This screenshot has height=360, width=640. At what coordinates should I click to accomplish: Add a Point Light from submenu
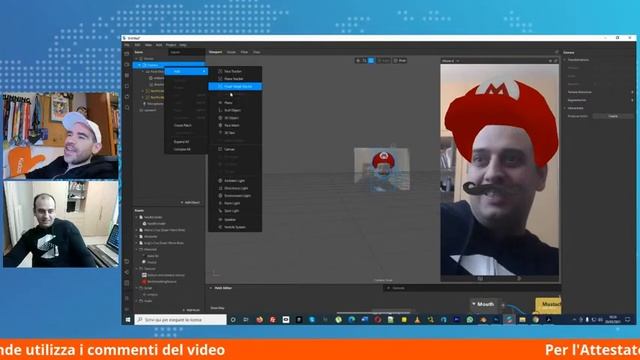point(235,203)
